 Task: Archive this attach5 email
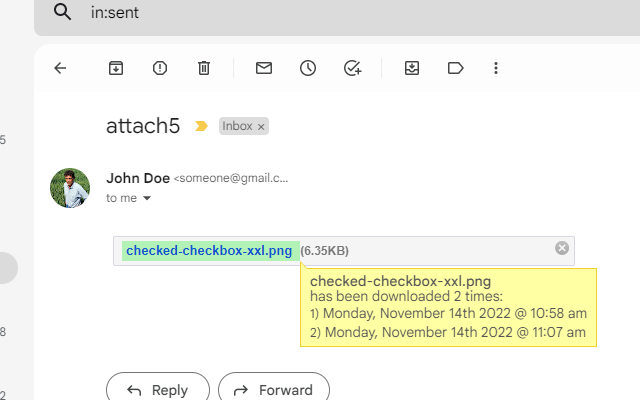(x=116, y=68)
